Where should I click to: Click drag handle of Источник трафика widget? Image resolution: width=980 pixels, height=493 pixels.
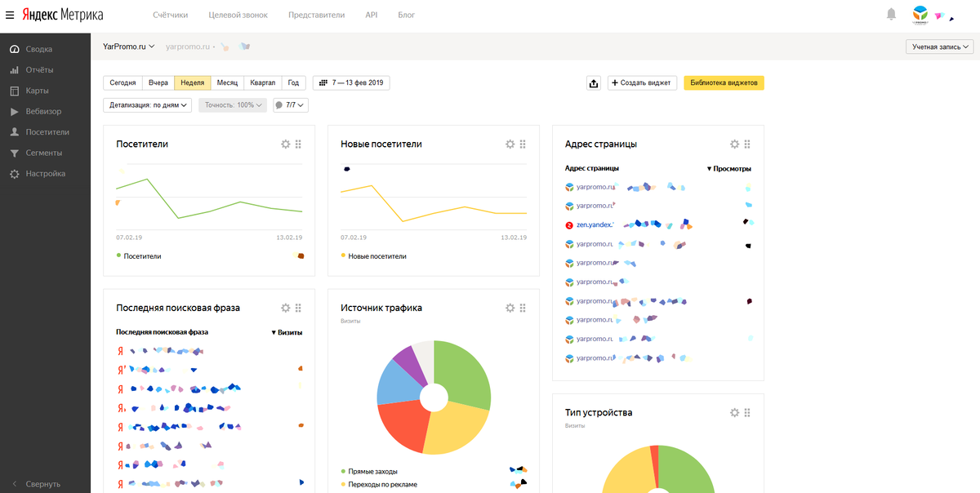click(x=523, y=308)
